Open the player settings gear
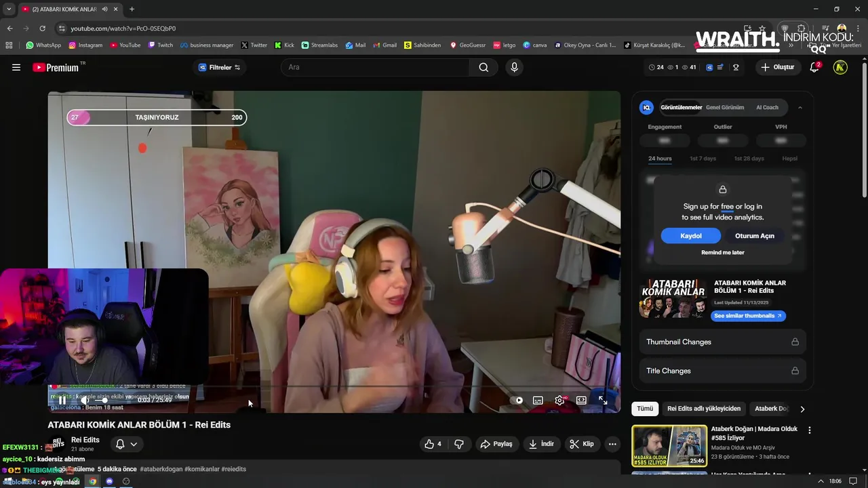This screenshot has height=488, width=868. click(x=559, y=401)
